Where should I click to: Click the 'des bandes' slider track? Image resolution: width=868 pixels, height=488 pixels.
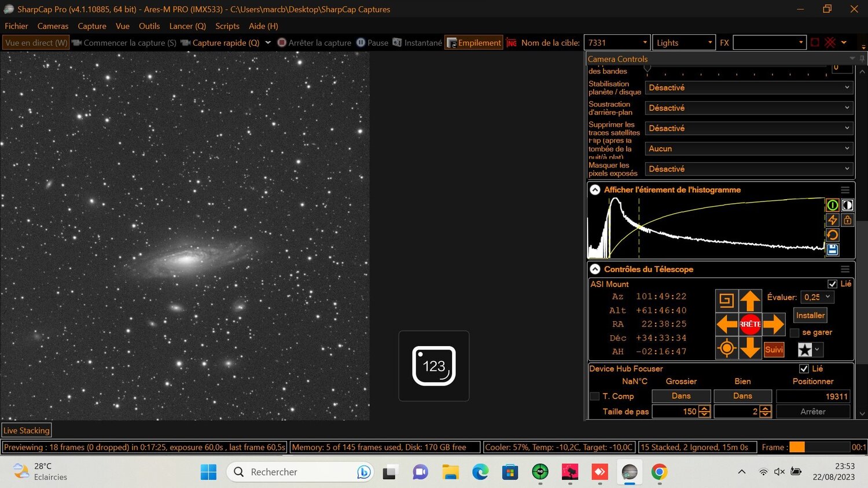tap(737, 69)
